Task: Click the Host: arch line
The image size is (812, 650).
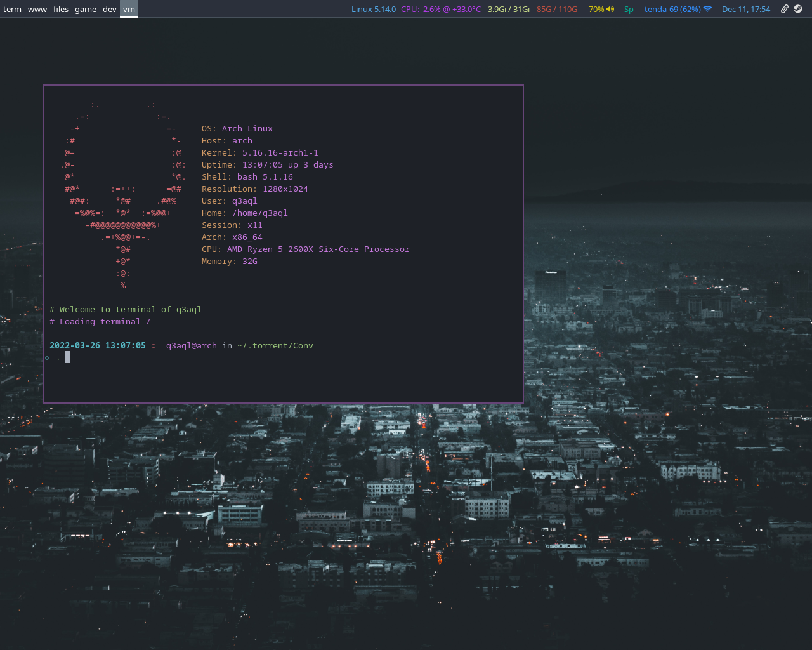Action: pos(227,140)
